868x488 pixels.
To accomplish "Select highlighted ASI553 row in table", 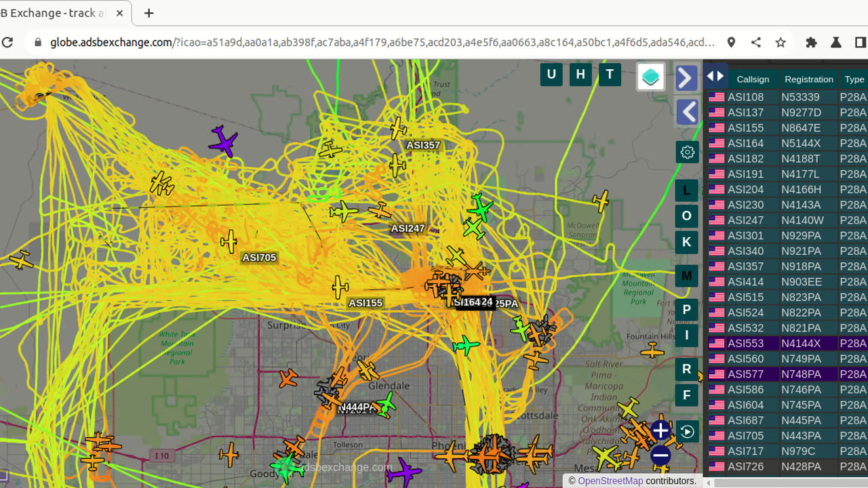I will click(x=787, y=344).
